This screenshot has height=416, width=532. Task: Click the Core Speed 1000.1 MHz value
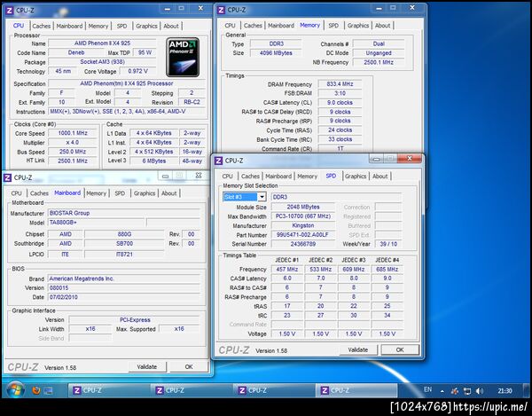[x=73, y=133]
